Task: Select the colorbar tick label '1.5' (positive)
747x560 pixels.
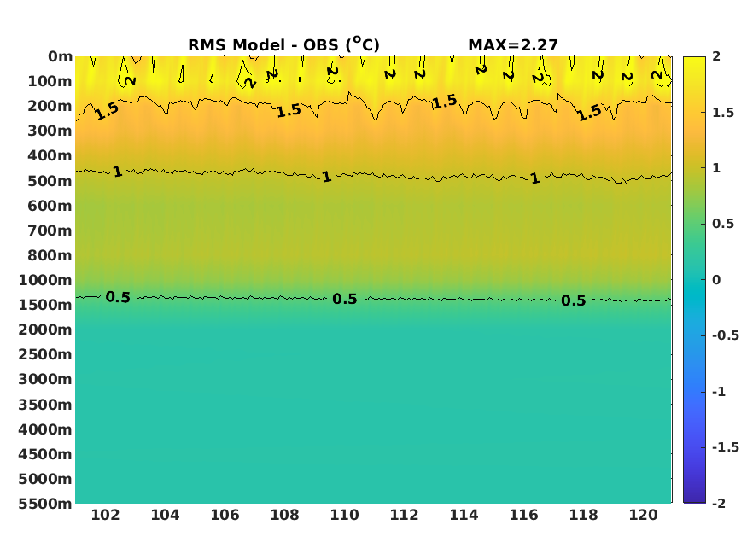Action: point(723,113)
